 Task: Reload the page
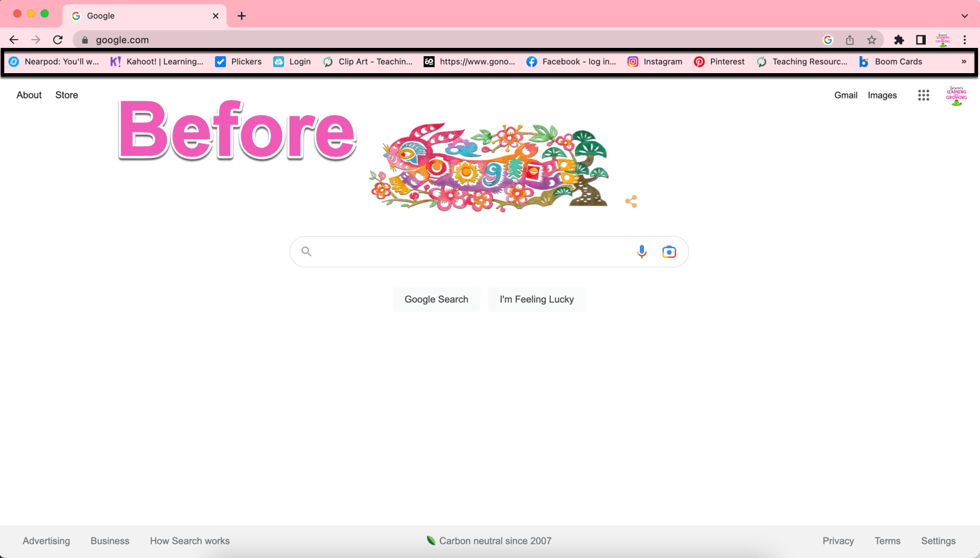pos(58,40)
